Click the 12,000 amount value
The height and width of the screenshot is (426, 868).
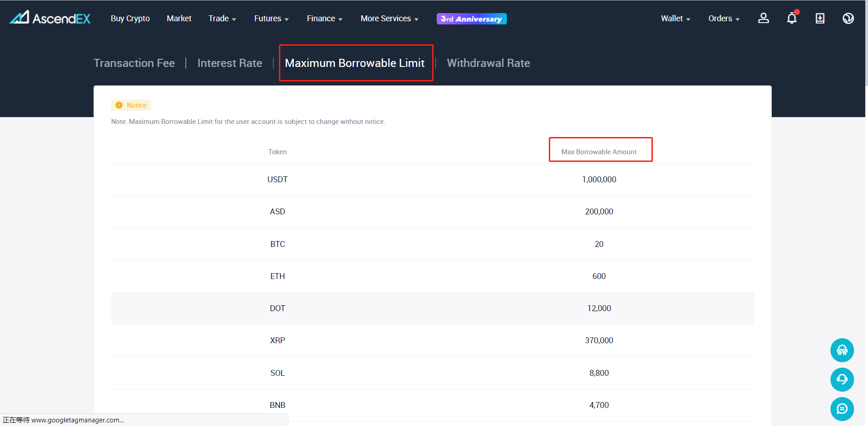[x=599, y=308]
